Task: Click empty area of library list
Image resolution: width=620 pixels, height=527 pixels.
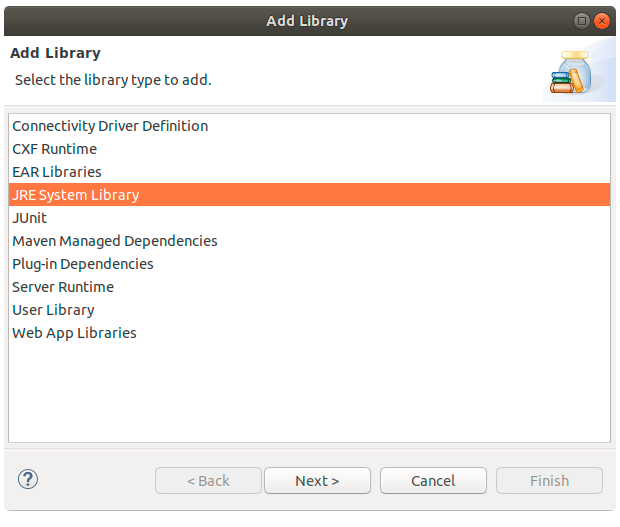Action: [309, 393]
